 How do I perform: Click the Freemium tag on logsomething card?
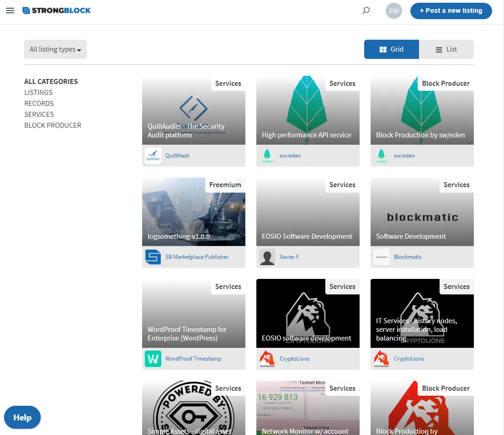pos(225,185)
